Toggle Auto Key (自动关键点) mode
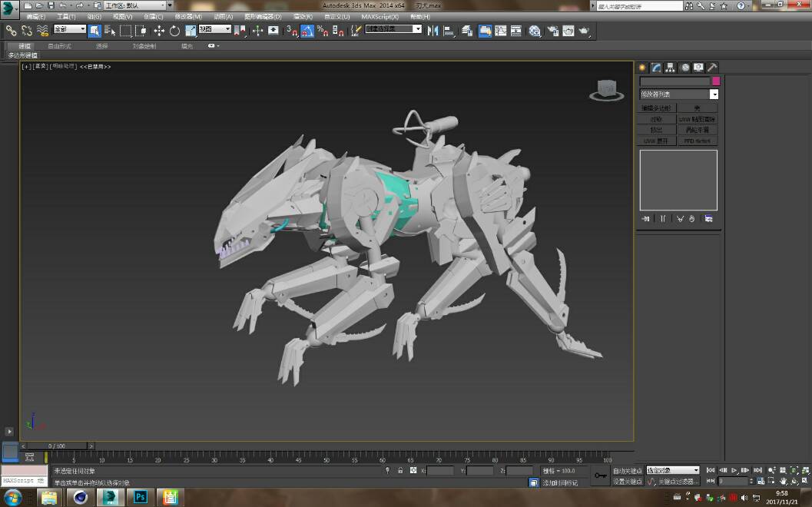The width and height of the screenshot is (812, 507). click(x=627, y=470)
